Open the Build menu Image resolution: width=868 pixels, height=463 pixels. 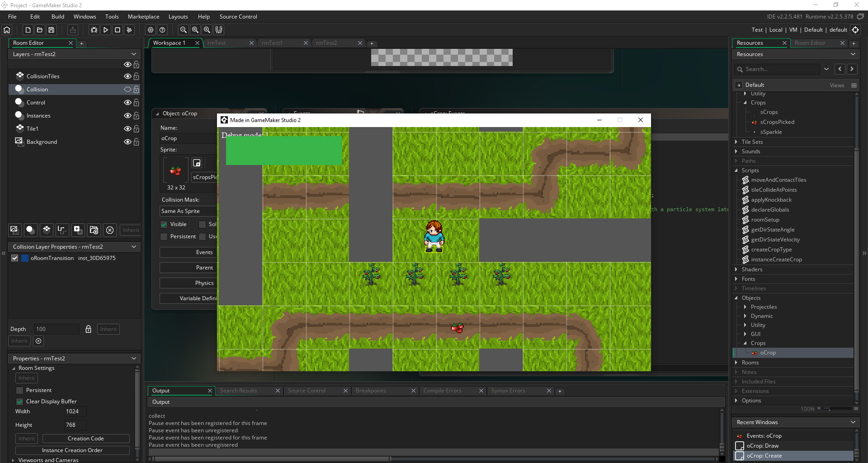tap(57, 17)
